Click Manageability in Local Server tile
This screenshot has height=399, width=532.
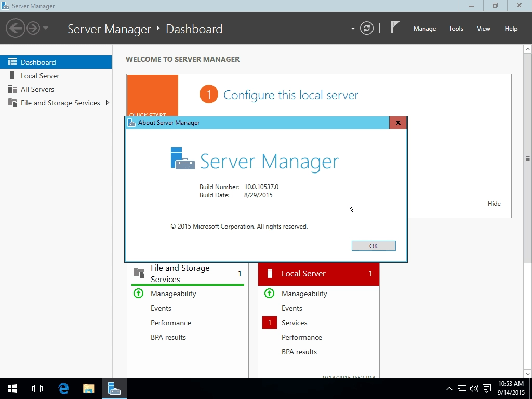(x=304, y=294)
